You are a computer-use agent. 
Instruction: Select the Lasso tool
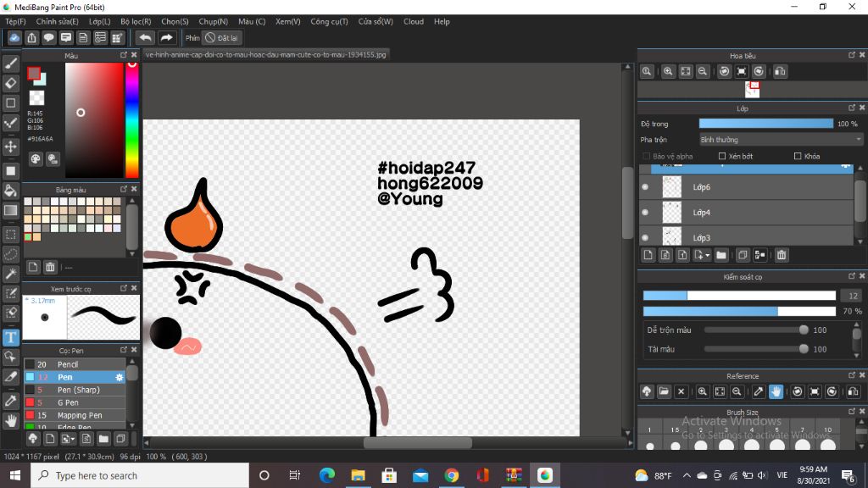[10, 254]
